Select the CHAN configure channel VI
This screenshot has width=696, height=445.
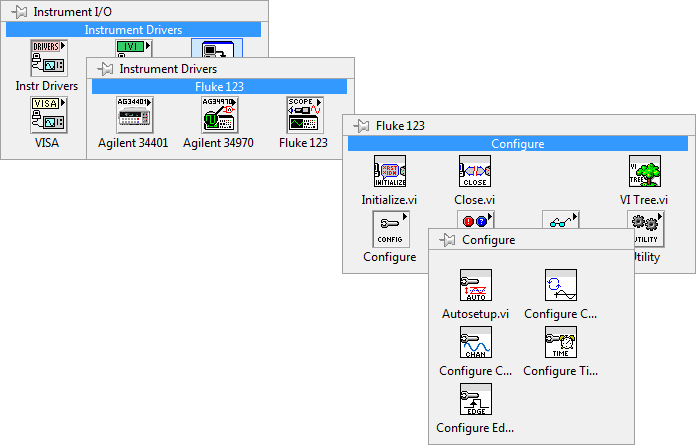[x=475, y=342]
